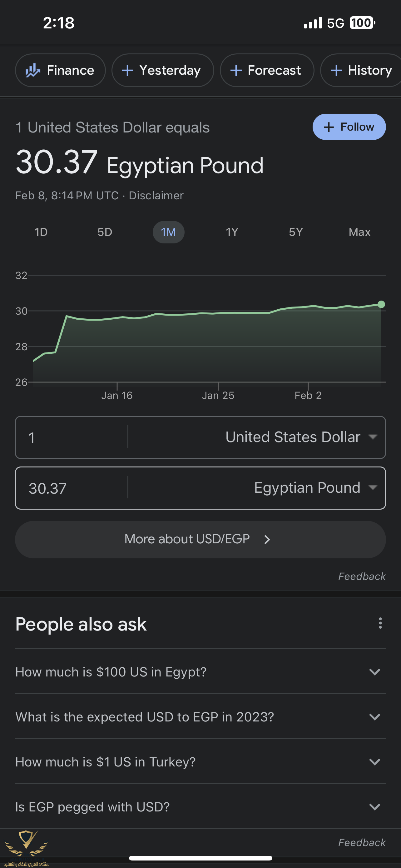Expand "How much is $100 US in Egypt?"
This screenshot has width=401, height=868.
pyautogui.click(x=200, y=671)
